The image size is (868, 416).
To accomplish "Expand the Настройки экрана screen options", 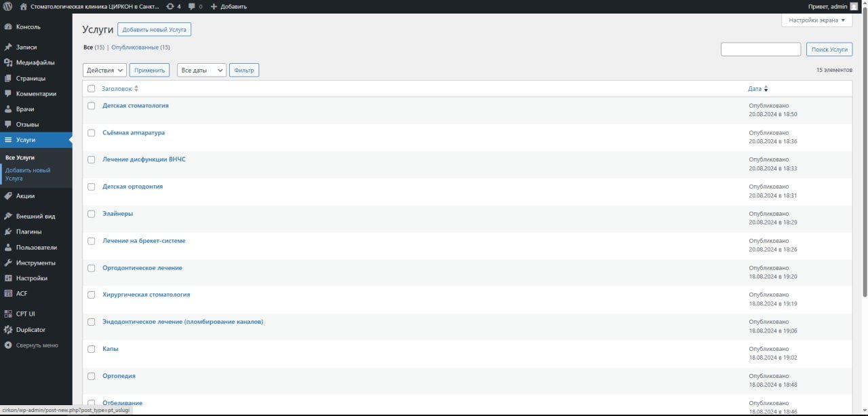I will [x=817, y=20].
